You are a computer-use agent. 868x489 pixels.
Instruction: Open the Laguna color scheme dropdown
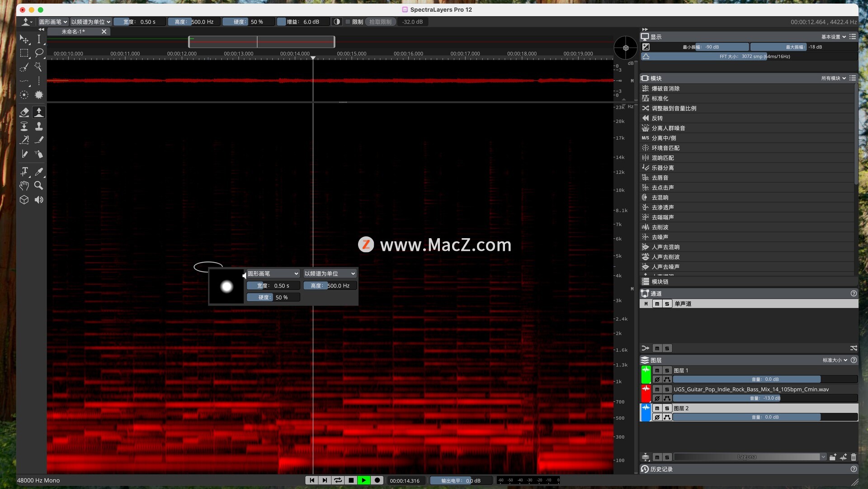750,457
